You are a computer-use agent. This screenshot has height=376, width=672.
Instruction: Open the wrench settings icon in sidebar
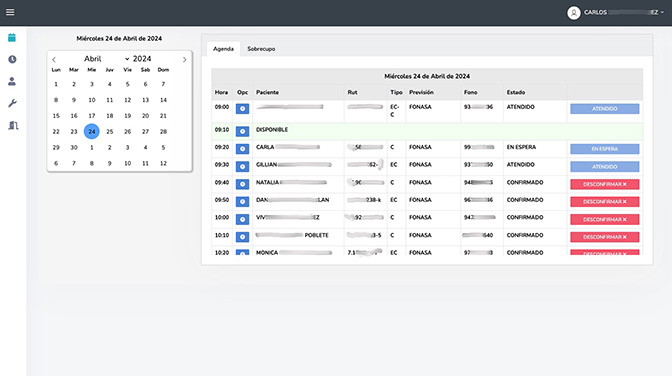(12, 103)
